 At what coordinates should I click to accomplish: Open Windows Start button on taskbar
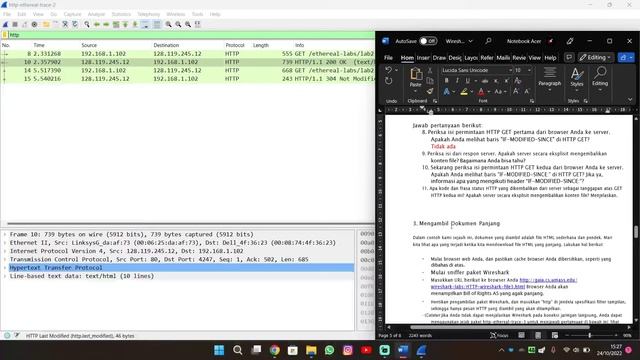point(219,350)
